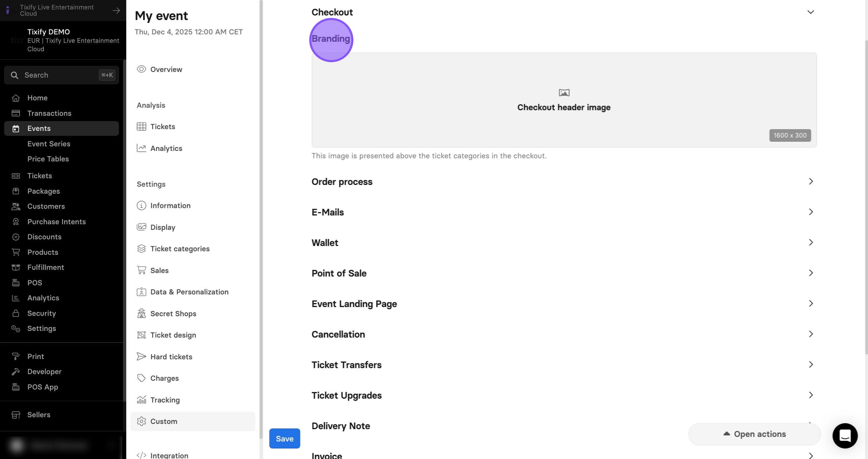Click the organization switch arrow icon
Viewport: 868px width, 459px height.
tap(116, 11)
